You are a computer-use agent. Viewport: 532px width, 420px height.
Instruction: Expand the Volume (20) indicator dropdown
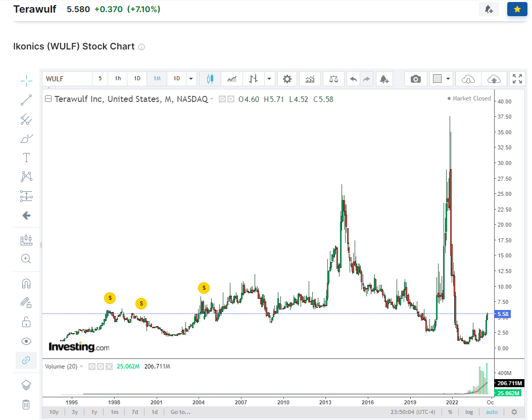pyautogui.click(x=81, y=366)
